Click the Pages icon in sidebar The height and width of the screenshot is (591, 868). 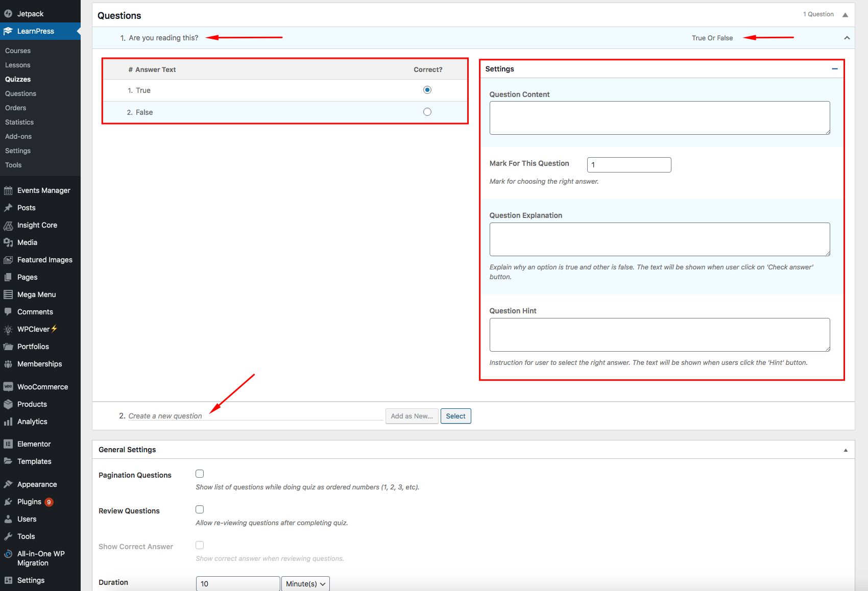[8, 277]
